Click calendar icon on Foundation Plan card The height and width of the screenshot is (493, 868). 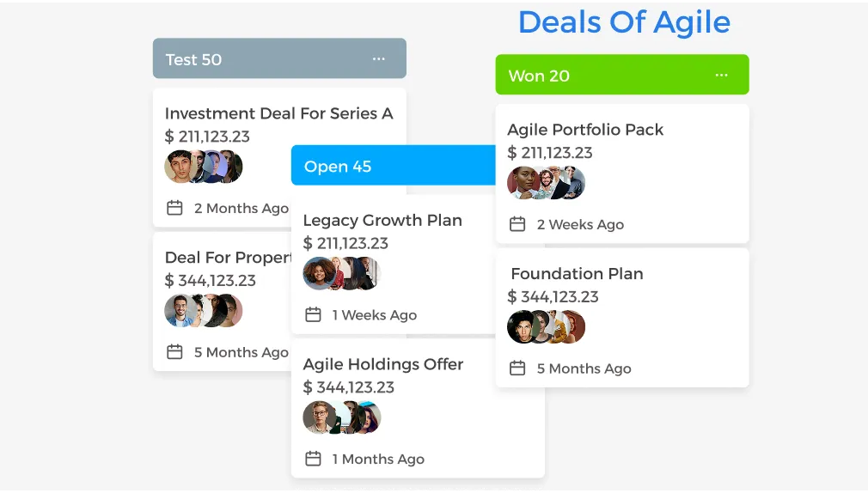(517, 368)
